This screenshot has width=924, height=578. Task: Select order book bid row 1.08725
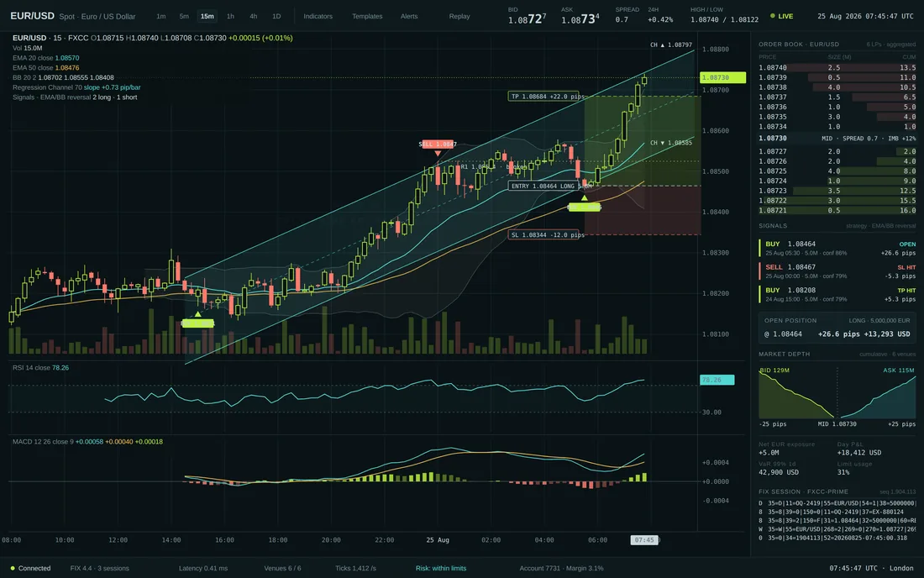click(x=837, y=171)
